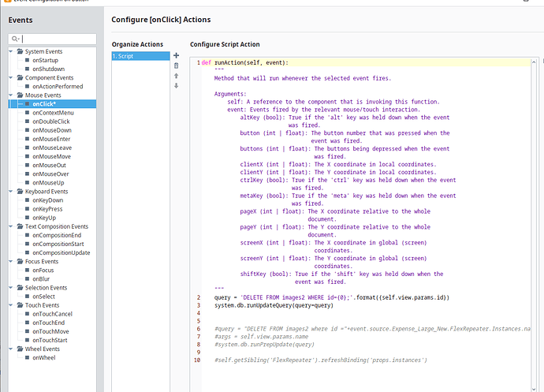Image resolution: width=544 pixels, height=392 pixels.
Task: Place cursor on 'def runAction(self, event):' line
Action: (x=245, y=63)
